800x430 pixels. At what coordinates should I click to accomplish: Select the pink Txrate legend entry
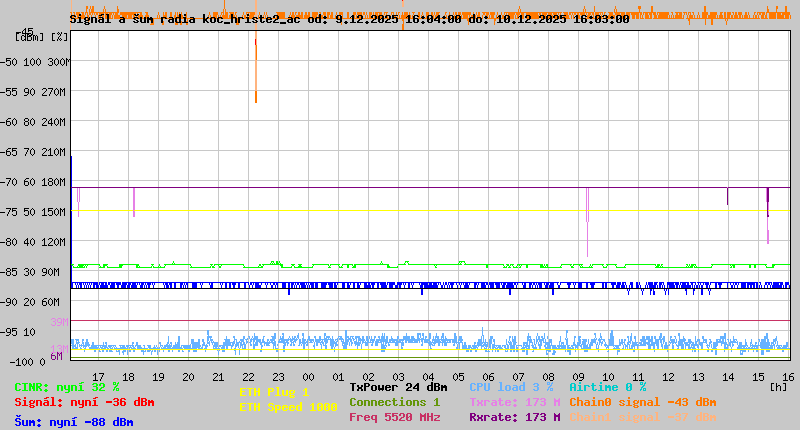[x=514, y=402]
